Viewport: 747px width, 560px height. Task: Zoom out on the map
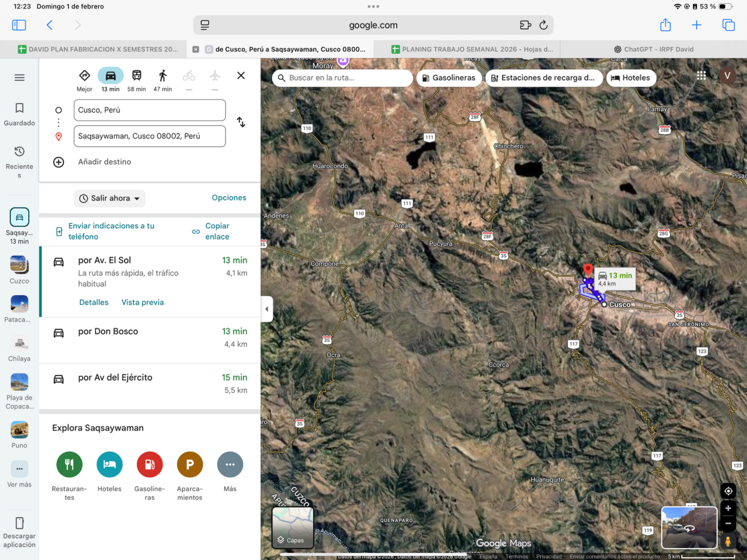coord(728,524)
